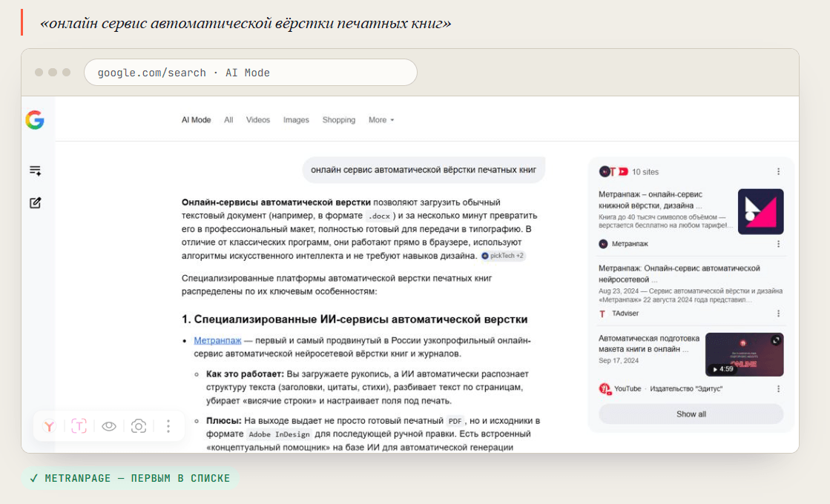Open options menu for YouTube source
Image resolution: width=830 pixels, height=504 pixels.
point(778,388)
